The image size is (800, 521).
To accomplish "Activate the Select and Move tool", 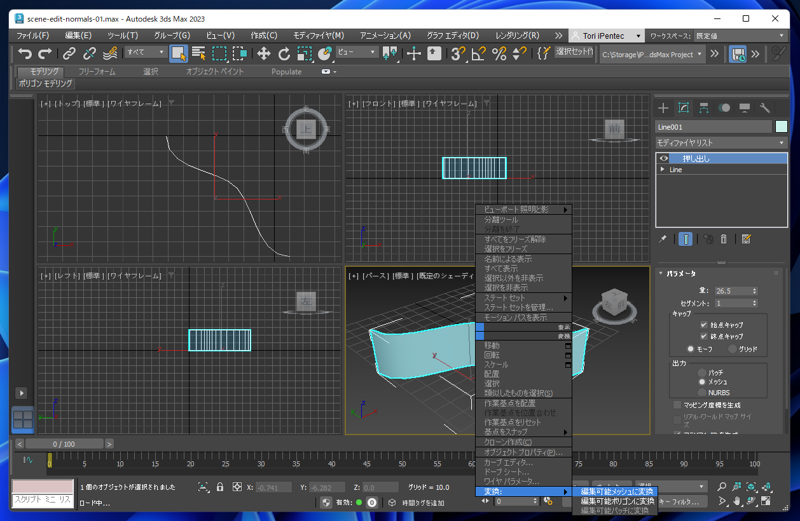I will [x=263, y=53].
